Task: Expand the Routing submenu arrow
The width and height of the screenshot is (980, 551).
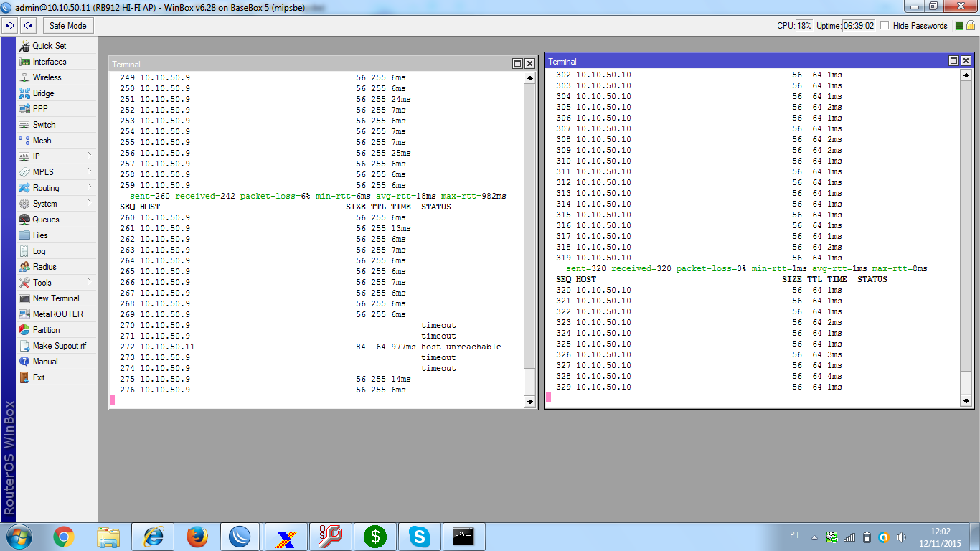Action: [89, 187]
